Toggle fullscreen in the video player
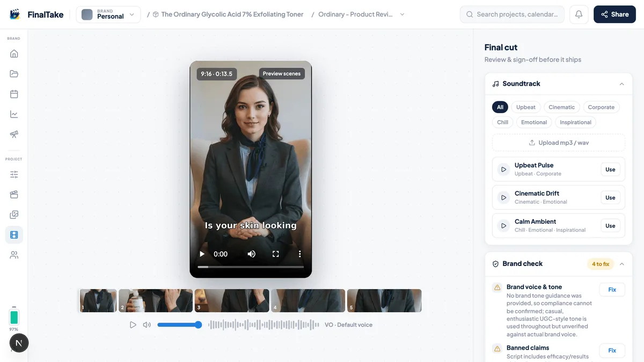This screenshot has height=362, width=644. 275,254
